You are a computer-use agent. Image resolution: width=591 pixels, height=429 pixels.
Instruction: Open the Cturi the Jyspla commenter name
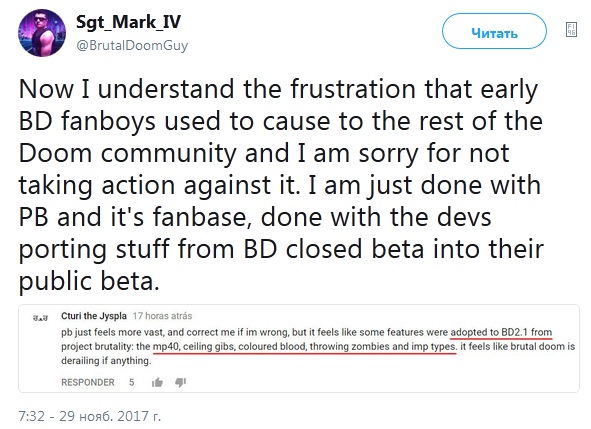point(94,316)
